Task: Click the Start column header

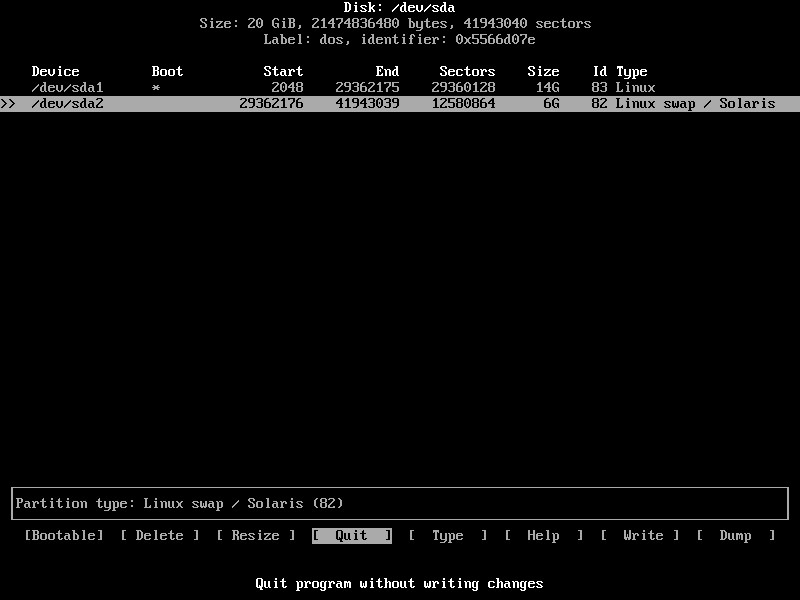Action: (283, 72)
